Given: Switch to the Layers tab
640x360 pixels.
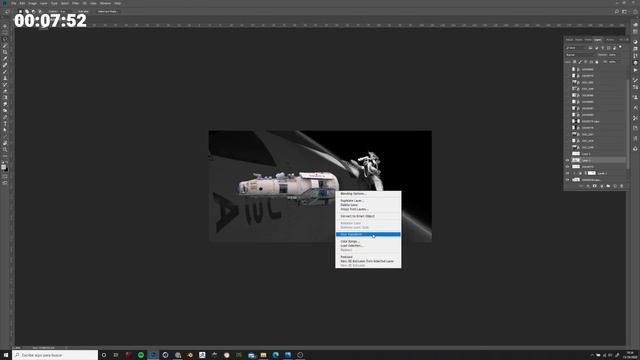Looking at the screenshot, I should coord(598,40).
